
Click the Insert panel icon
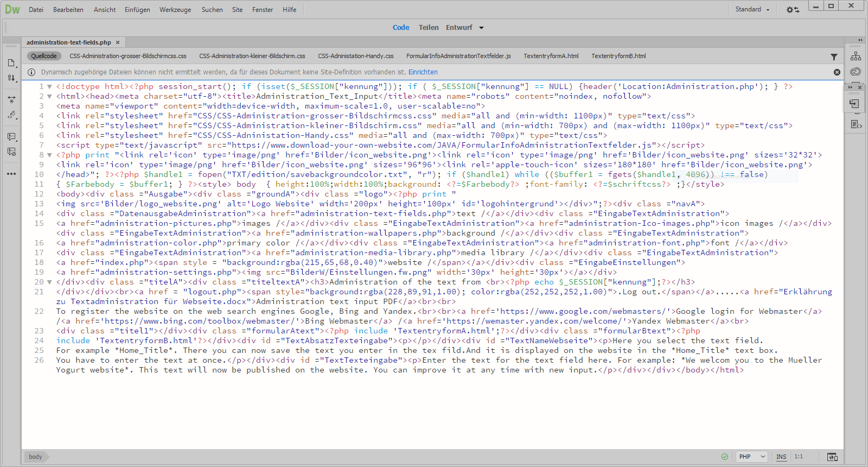pyautogui.click(x=854, y=103)
